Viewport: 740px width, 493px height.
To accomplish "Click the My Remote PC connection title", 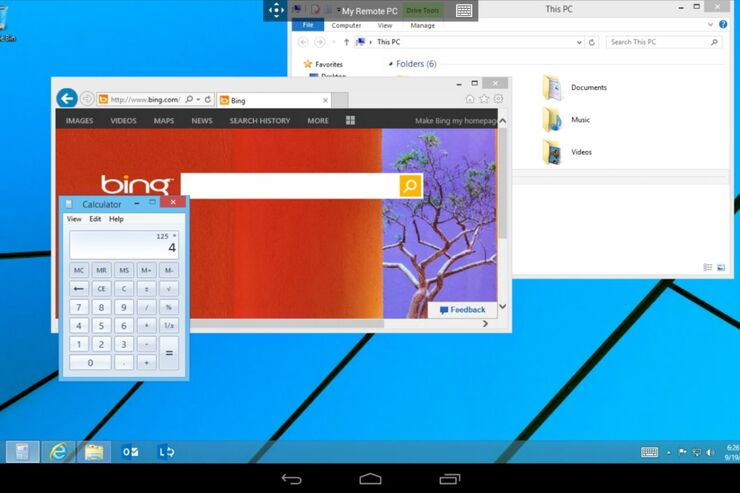I will click(370, 11).
